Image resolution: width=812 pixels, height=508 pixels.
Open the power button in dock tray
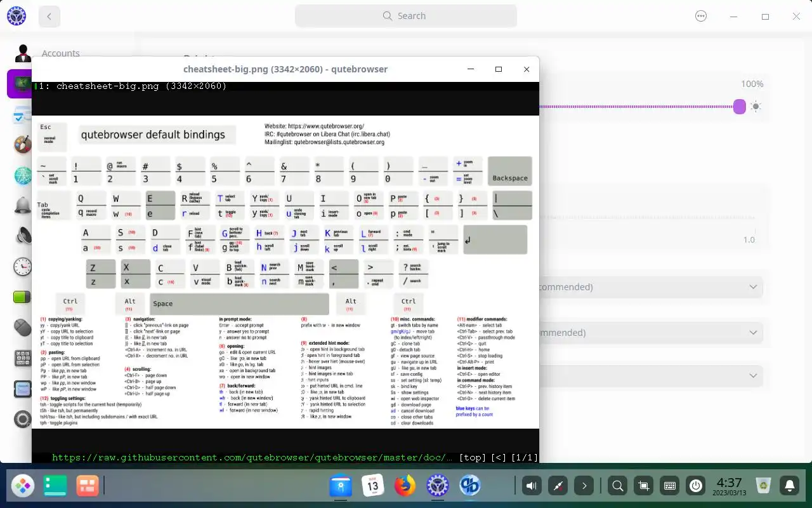click(696, 486)
